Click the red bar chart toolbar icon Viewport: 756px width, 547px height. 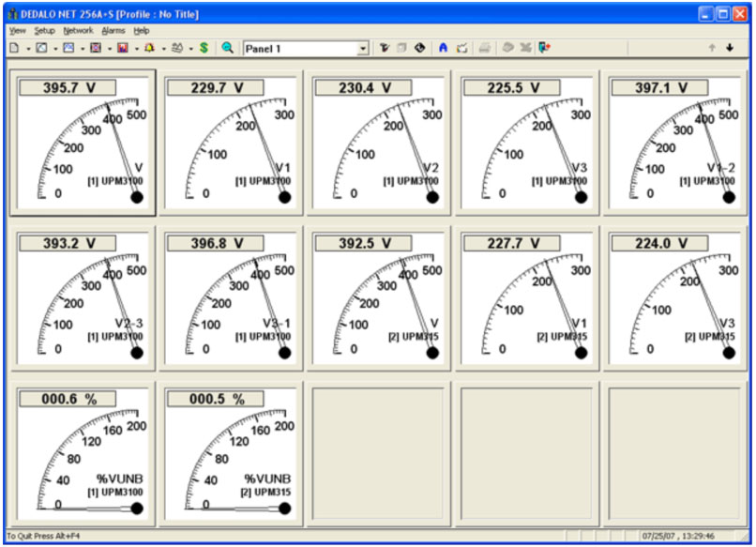click(x=123, y=48)
